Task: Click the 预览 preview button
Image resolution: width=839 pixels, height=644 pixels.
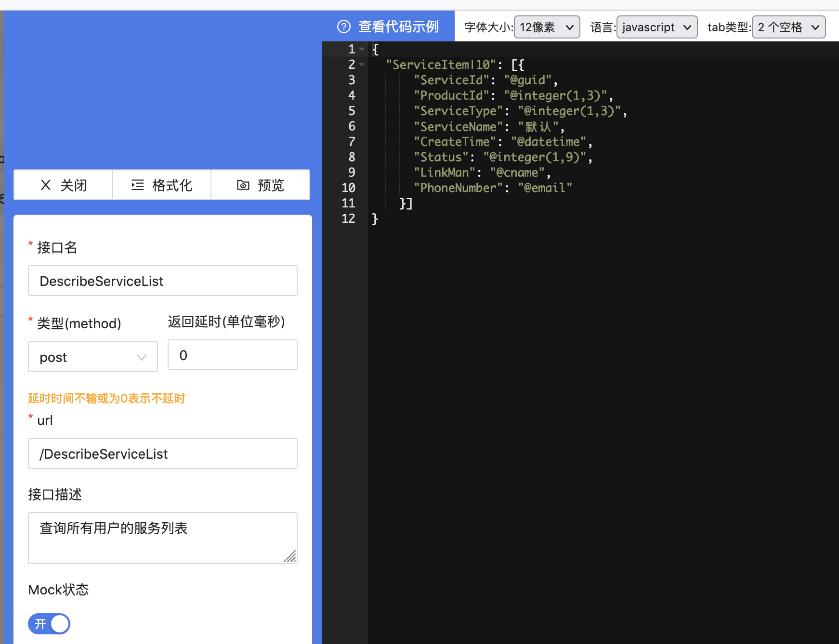Action: click(x=261, y=185)
